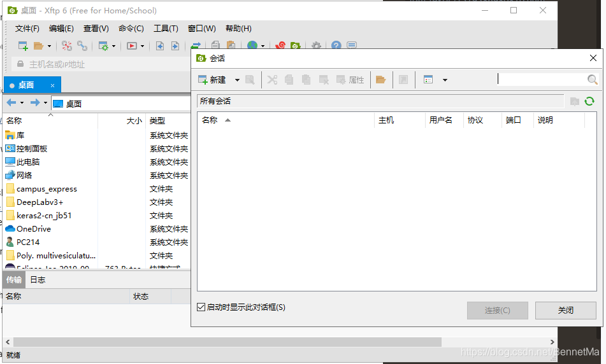Click the horizontal scrollbar right arrow
606x364 pixels.
click(x=552, y=342)
